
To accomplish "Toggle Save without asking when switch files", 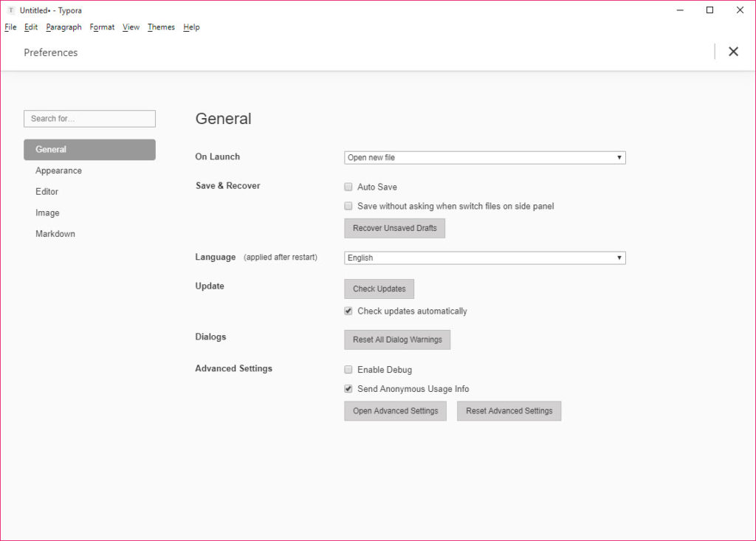I will 348,207.
